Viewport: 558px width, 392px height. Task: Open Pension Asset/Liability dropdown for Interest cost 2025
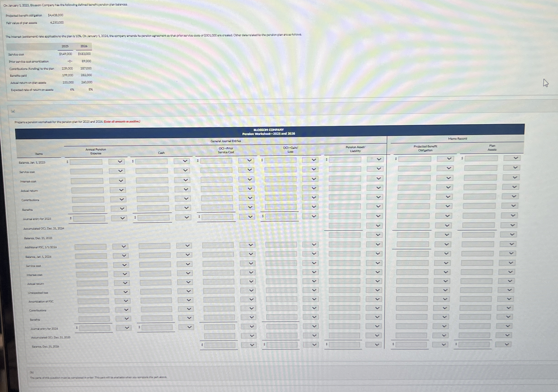click(x=375, y=178)
